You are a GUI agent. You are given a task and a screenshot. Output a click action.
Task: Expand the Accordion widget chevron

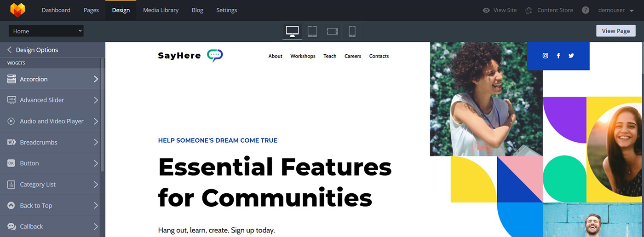tap(96, 79)
